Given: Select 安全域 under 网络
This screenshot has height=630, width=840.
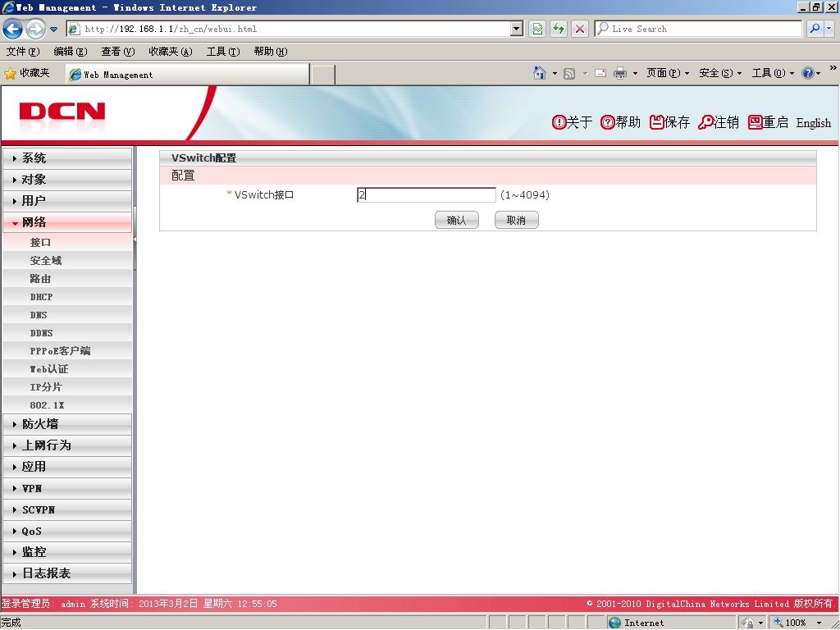Looking at the screenshot, I should [67, 260].
